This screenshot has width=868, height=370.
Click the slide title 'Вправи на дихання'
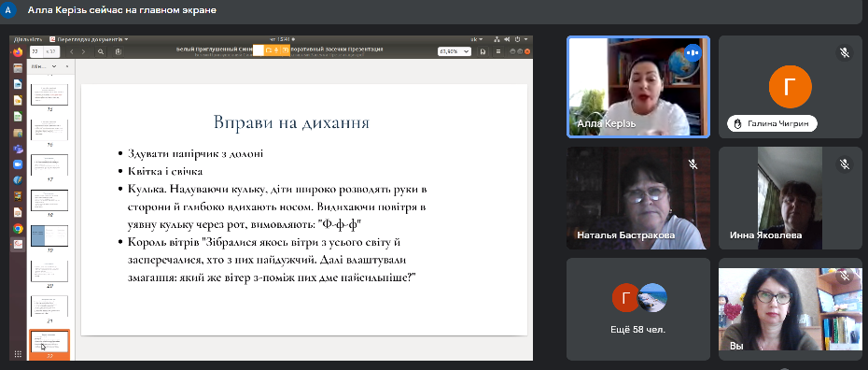[x=291, y=121]
